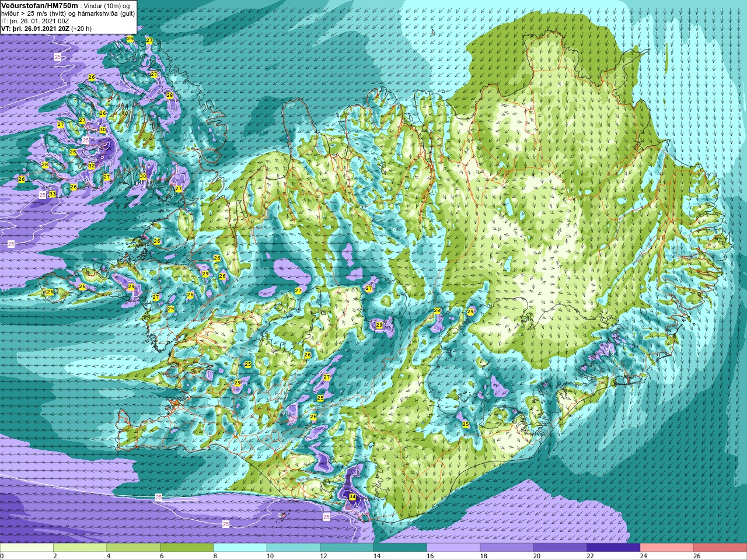
Task: Click the Veðurstofan/HM750m title text
Action: pos(40,5)
